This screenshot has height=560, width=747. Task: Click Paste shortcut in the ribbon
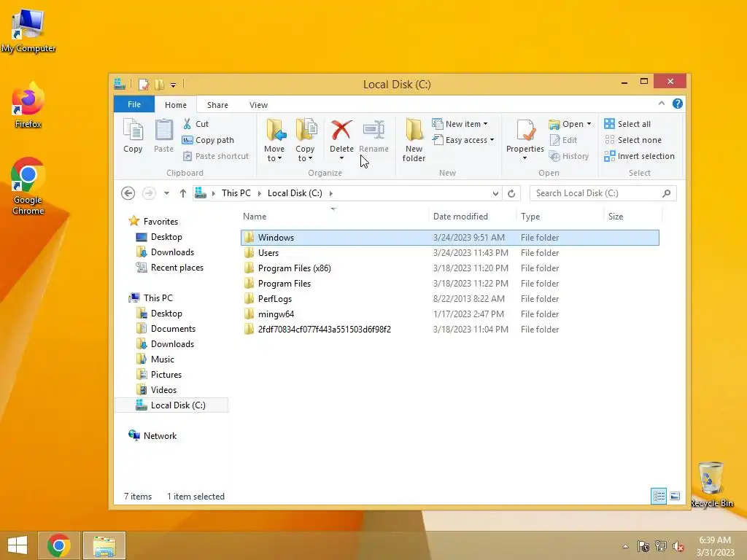coord(215,156)
